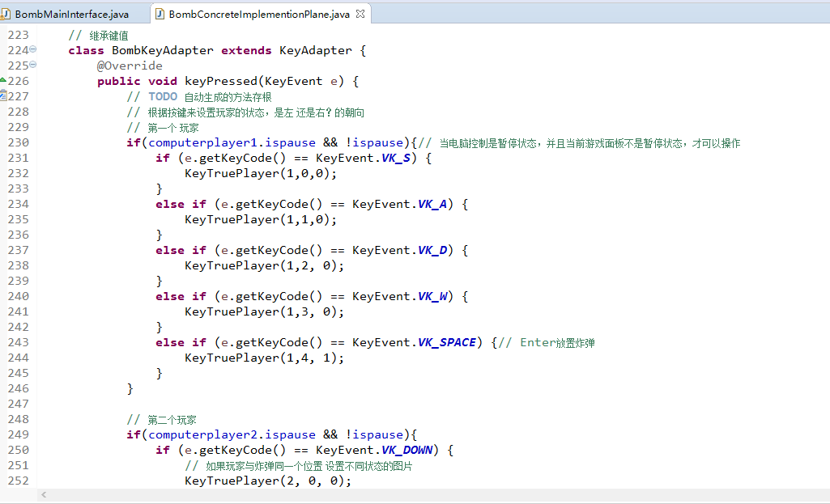Collapse the keyPressed method fold at line 225
The image size is (830, 504).
(33, 65)
